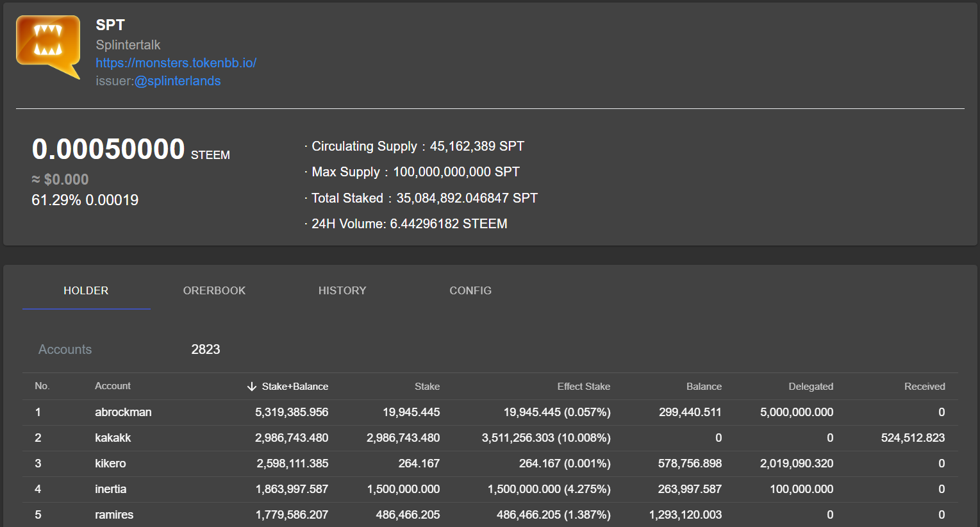This screenshot has width=980, height=527.
Task: Click kakakk's Effect Stake 3,511,256.303 (10.008%)
Action: point(546,438)
